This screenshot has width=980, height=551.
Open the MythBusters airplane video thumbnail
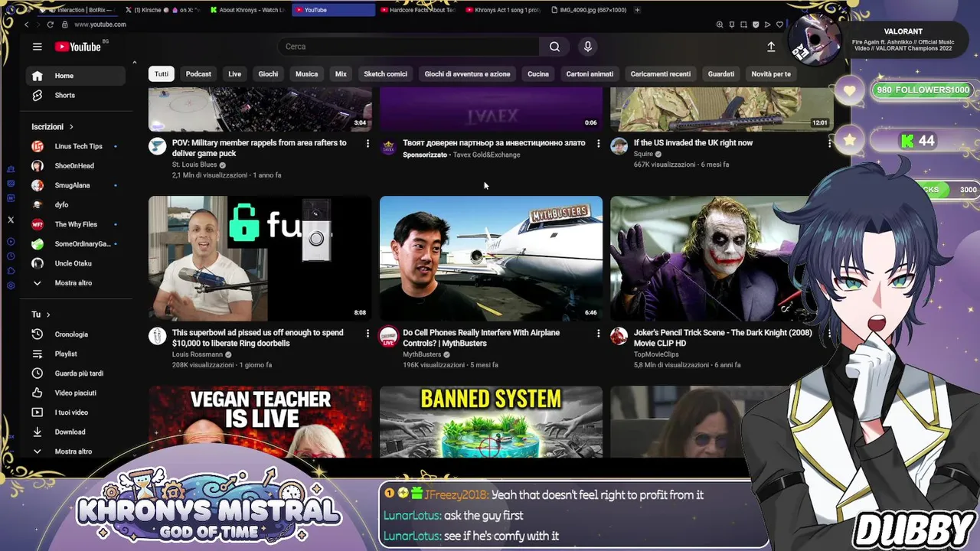tap(491, 259)
